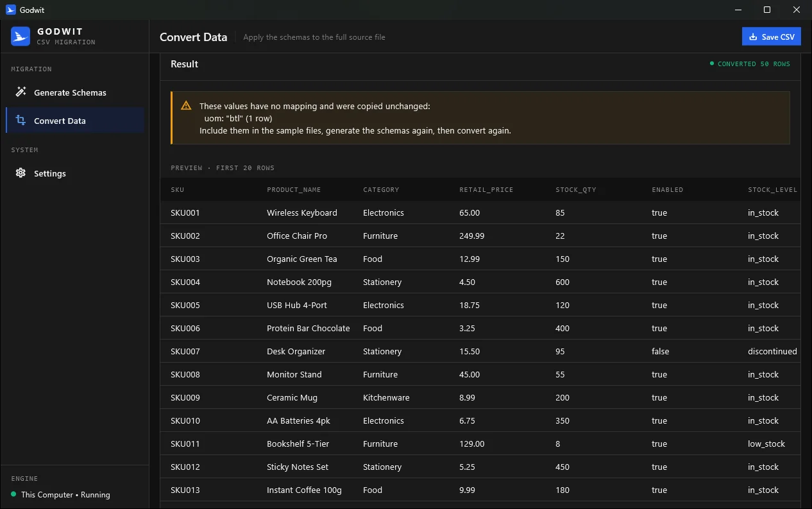Click the 600 stock quantity value

pos(562,282)
